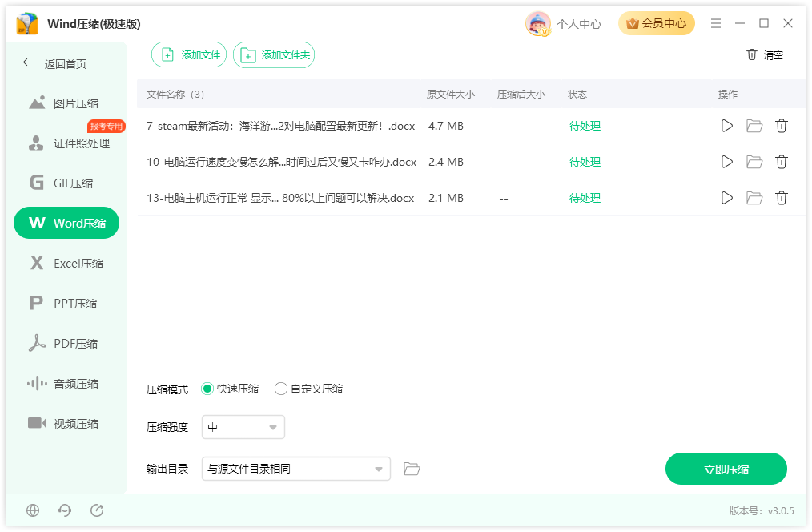This screenshot has width=812, height=532.
Task: Click the 文件名称 (3) column header
Action: pyautogui.click(x=175, y=95)
